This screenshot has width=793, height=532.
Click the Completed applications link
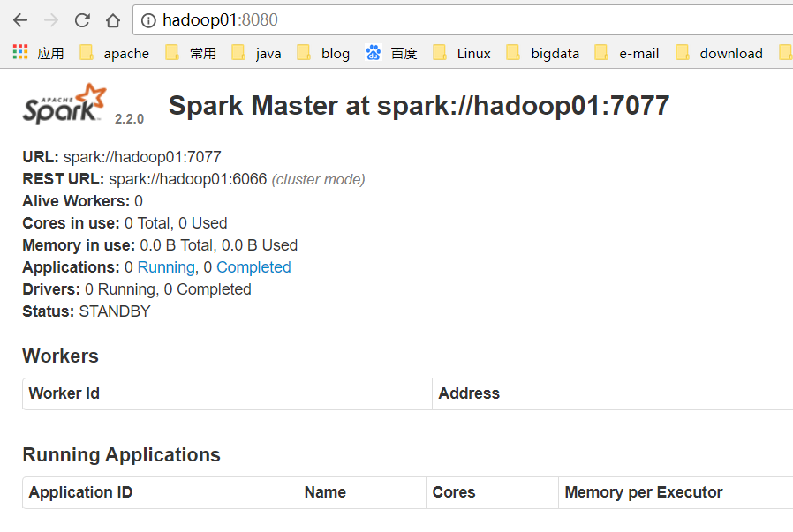(253, 266)
